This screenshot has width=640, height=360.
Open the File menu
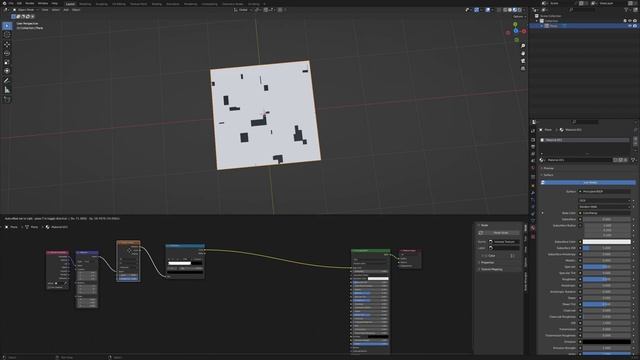coord(11,3)
